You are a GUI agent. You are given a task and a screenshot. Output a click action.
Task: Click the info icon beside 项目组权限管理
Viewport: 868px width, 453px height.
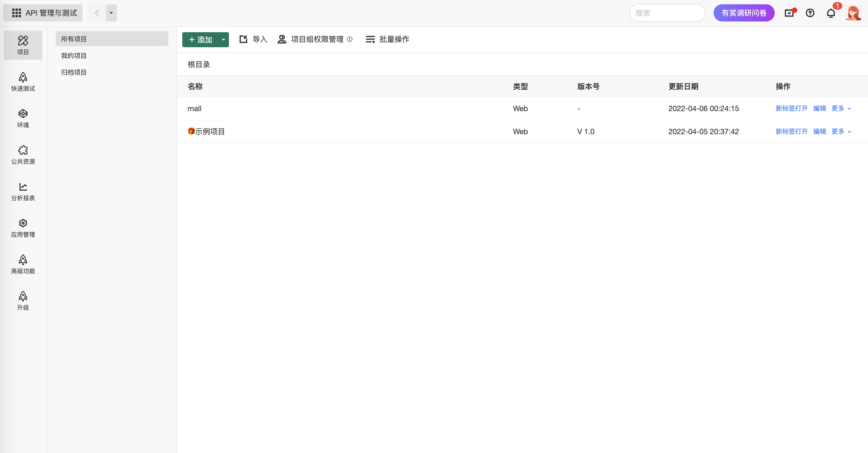pyautogui.click(x=350, y=39)
